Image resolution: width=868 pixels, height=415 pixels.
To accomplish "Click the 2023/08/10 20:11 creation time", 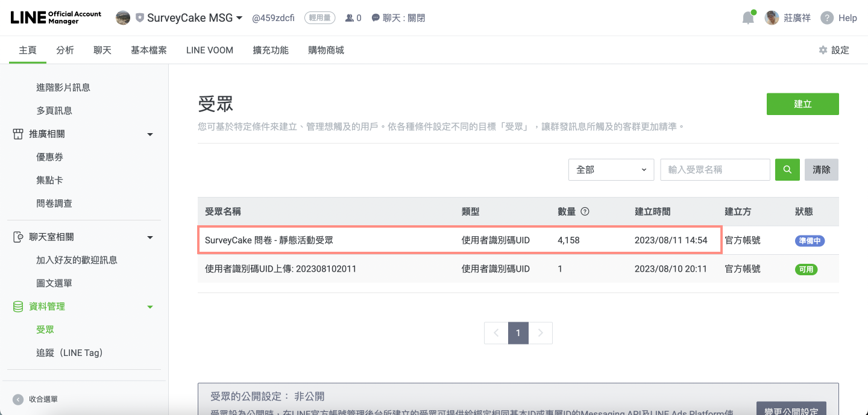I will coord(671,269).
